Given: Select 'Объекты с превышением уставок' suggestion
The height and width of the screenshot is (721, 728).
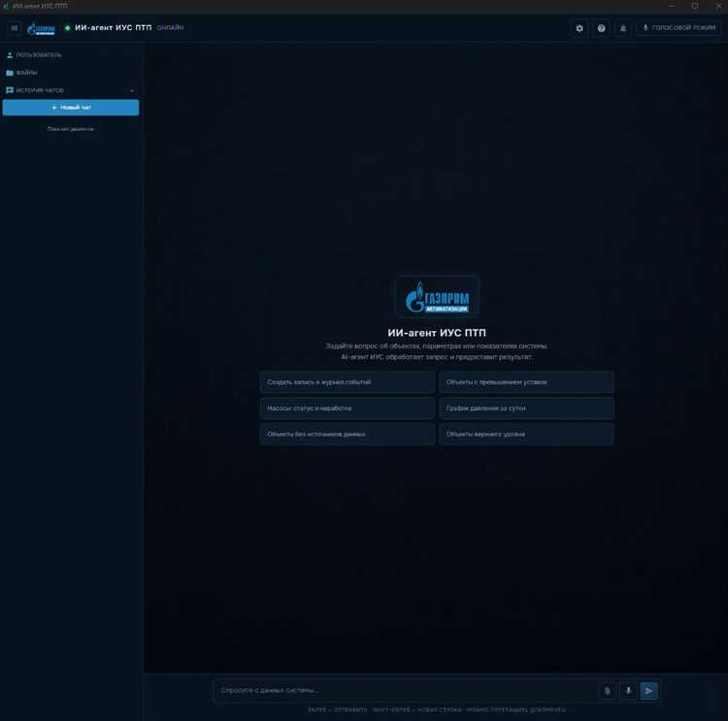Looking at the screenshot, I should [526, 382].
